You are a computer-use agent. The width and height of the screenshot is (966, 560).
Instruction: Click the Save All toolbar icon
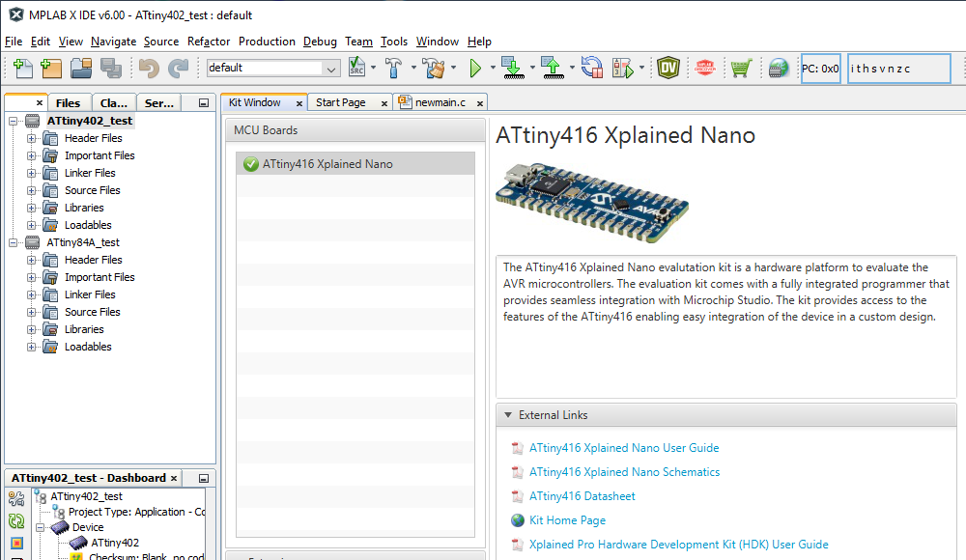(111, 68)
